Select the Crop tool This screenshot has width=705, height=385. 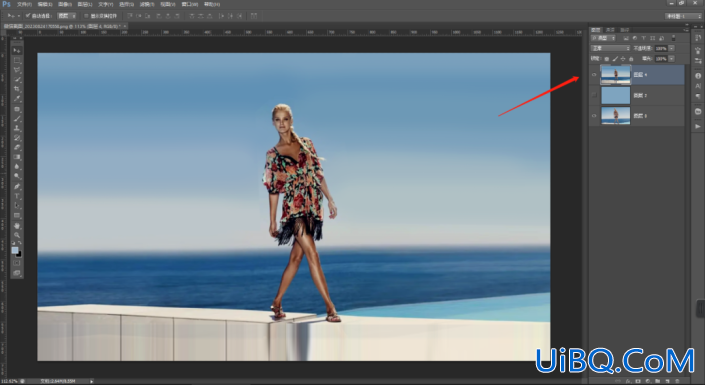click(17, 89)
